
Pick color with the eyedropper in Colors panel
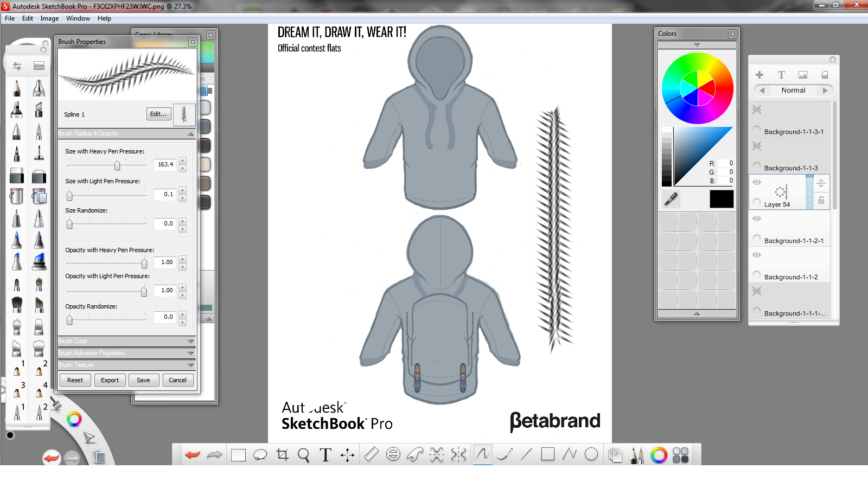click(x=671, y=200)
